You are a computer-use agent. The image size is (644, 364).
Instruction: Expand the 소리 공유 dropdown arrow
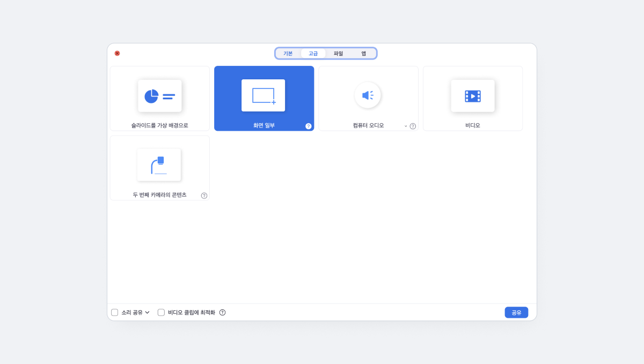click(147, 313)
